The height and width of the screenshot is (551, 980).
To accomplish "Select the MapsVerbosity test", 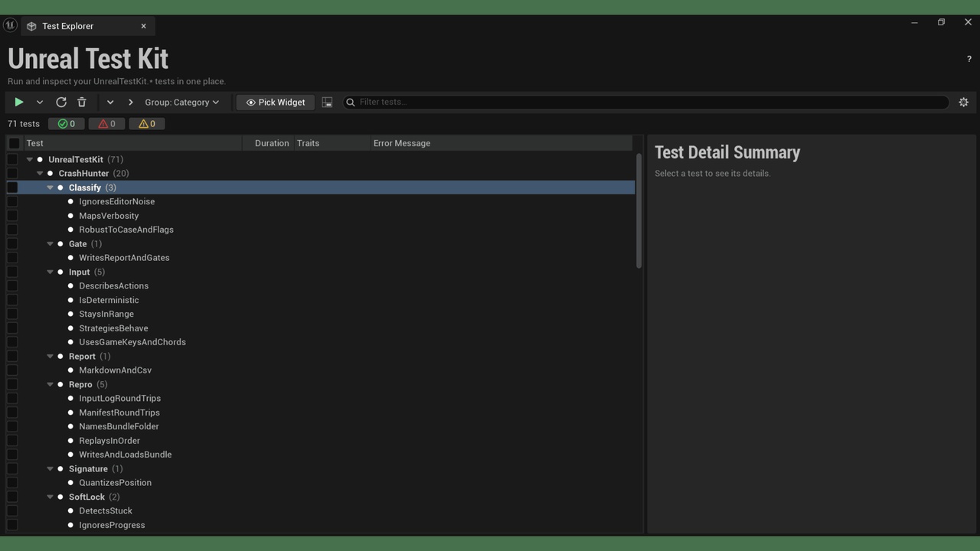I will 109,216.
